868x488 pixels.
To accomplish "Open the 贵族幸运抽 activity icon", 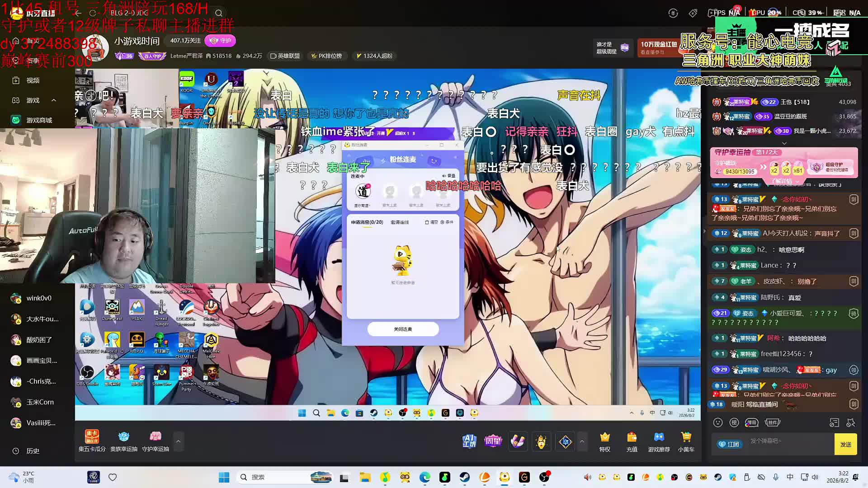I will 124,441.
